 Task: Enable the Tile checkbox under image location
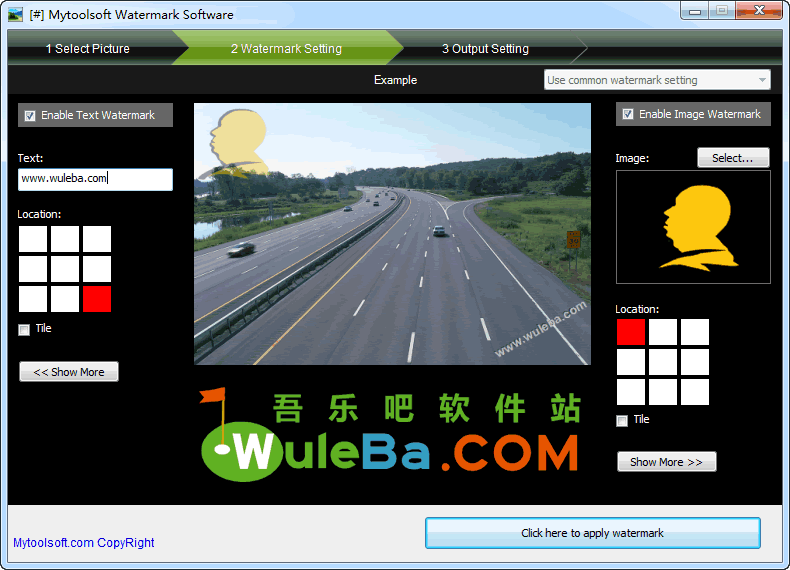tap(622, 421)
